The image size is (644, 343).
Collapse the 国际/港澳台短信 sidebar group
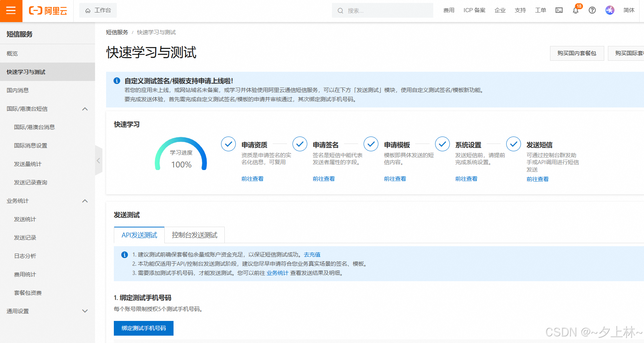(85, 109)
